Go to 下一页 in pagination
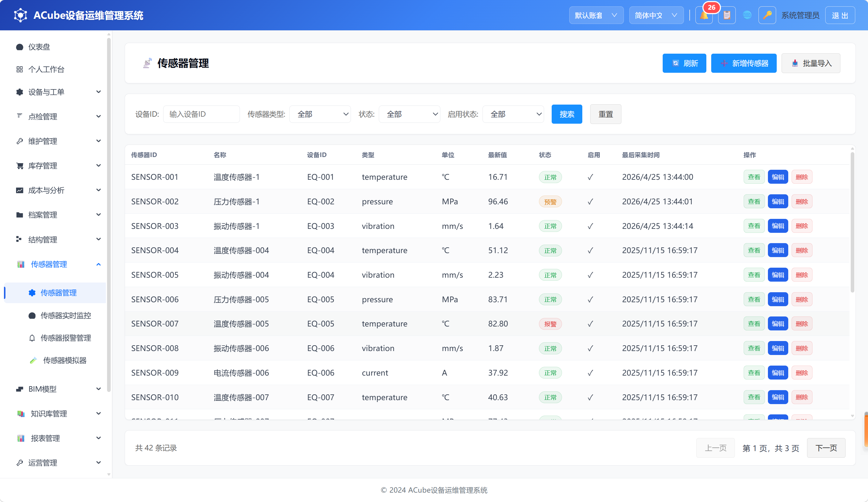The width and height of the screenshot is (868, 502). pos(826,448)
